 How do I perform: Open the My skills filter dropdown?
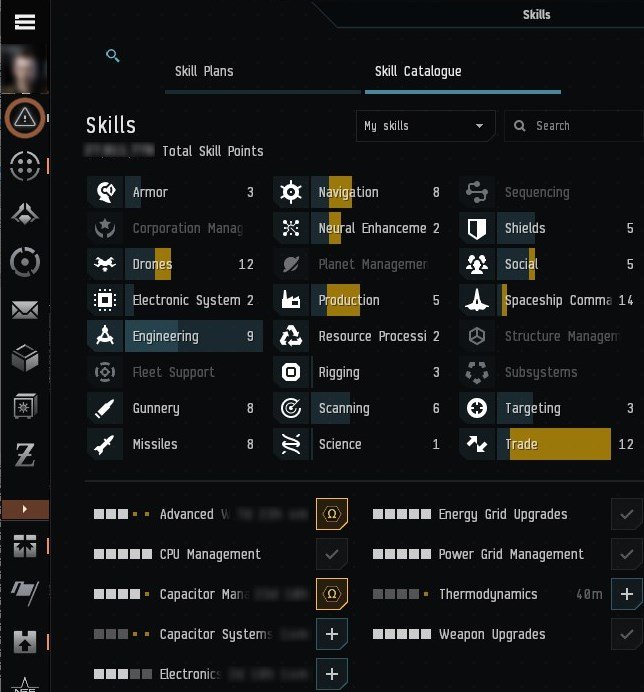[x=425, y=126]
